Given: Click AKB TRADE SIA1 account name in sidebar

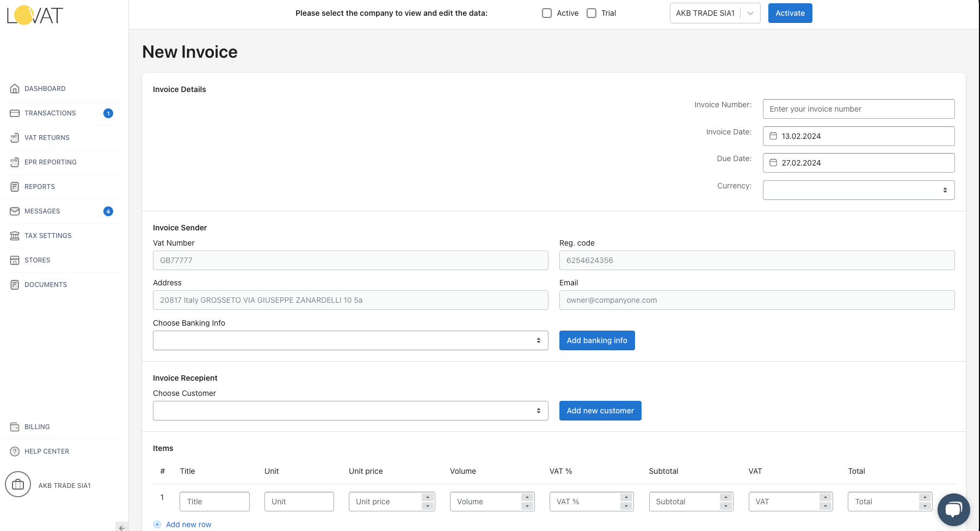Looking at the screenshot, I should pos(65,486).
